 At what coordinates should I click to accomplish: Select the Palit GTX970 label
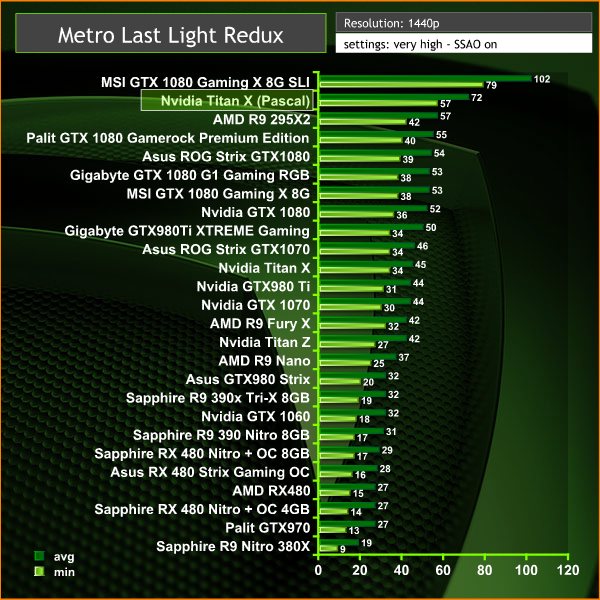click(267, 528)
